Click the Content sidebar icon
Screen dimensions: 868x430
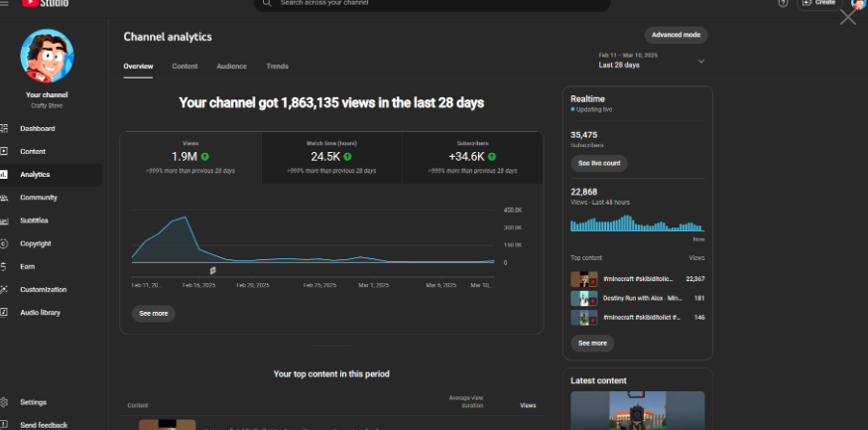[x=4, y=151]
